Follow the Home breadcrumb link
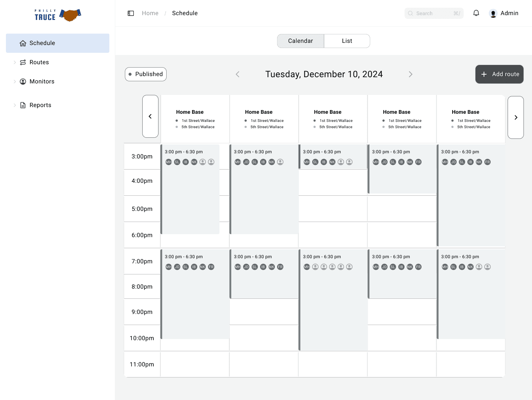 coord(150,13)
